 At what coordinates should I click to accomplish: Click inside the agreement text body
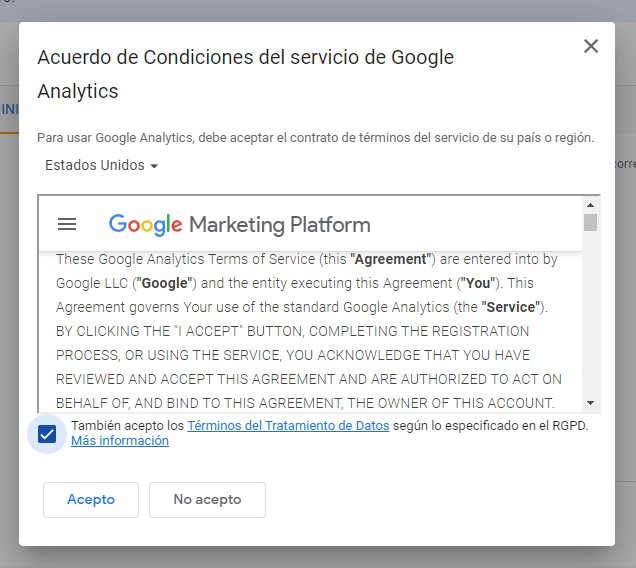(308, 331)
